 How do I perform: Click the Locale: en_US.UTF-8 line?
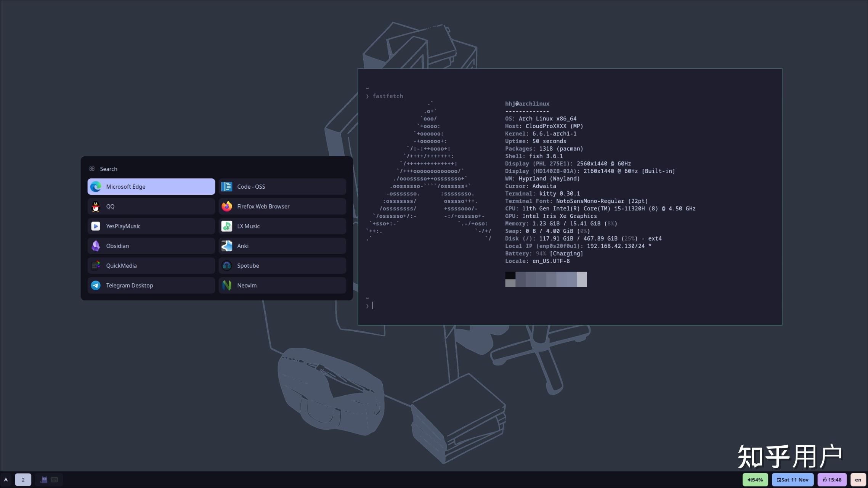pyautogui.click(x=537, y=261)
